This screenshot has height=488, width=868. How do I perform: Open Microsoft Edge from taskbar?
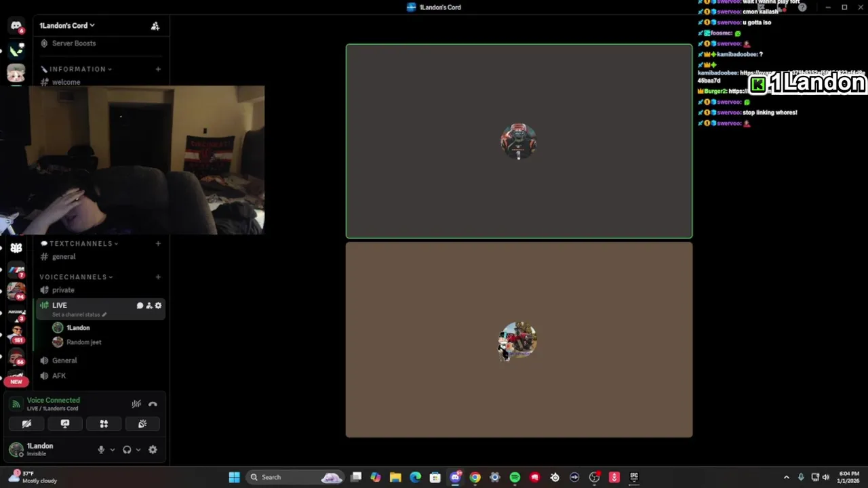coord(415,477)
